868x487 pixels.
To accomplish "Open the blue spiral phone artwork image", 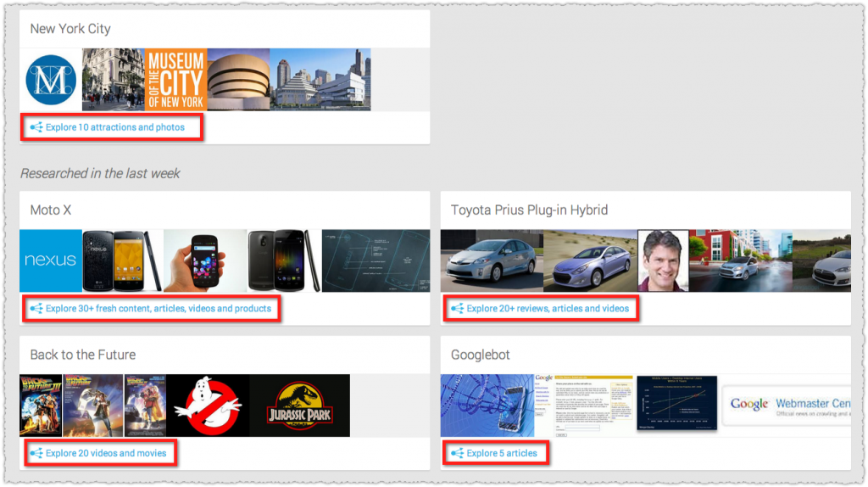I will pyautogui.click(x=487, y=406).
